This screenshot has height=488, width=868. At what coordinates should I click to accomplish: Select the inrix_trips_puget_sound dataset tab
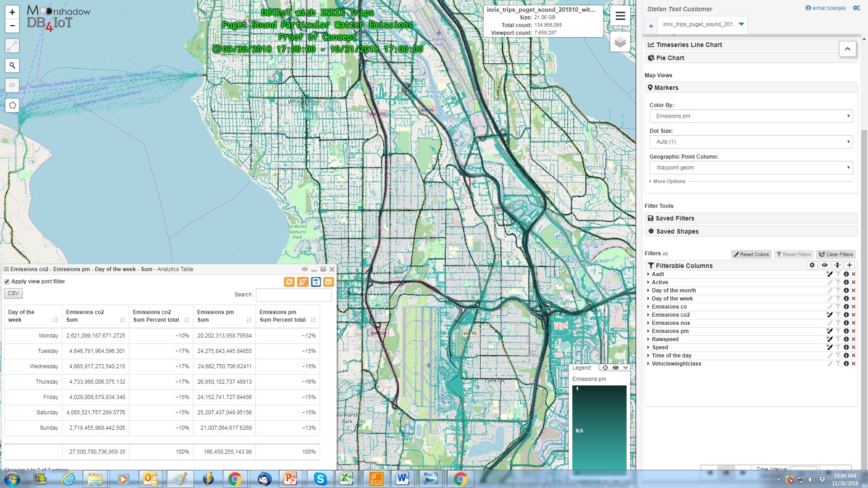(703, 24)
